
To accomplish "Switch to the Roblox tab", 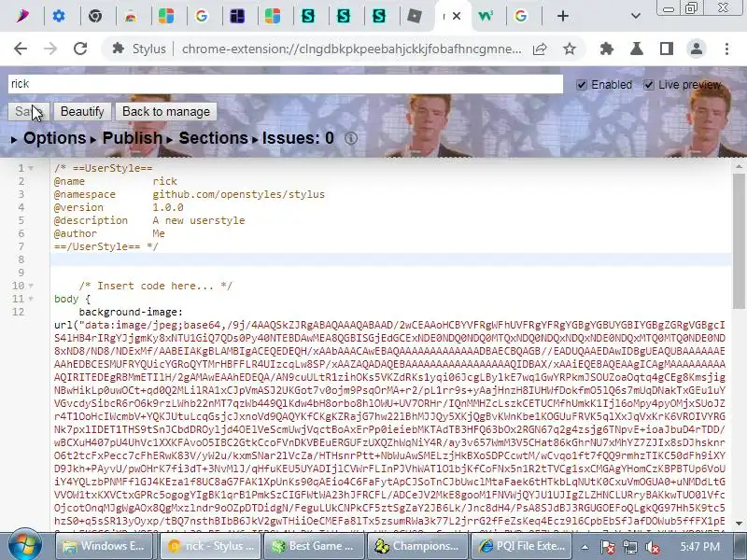I will (x=415, y=16).
